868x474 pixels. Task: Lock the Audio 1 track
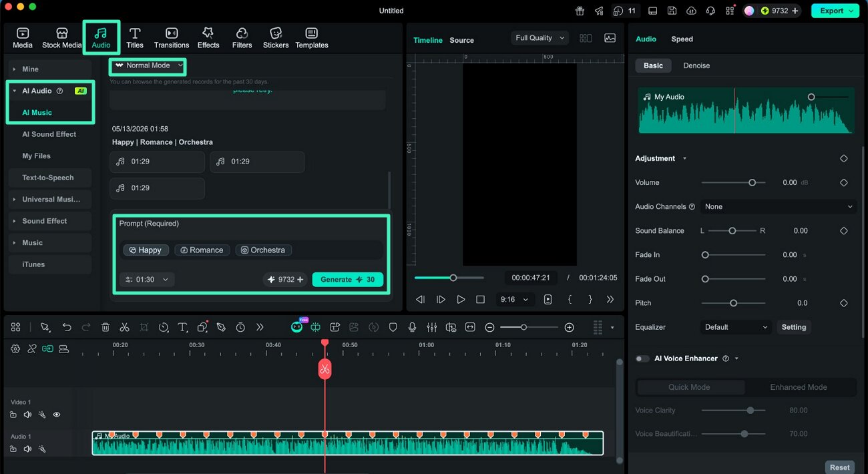pyautogui.click(x=13, y=449)
